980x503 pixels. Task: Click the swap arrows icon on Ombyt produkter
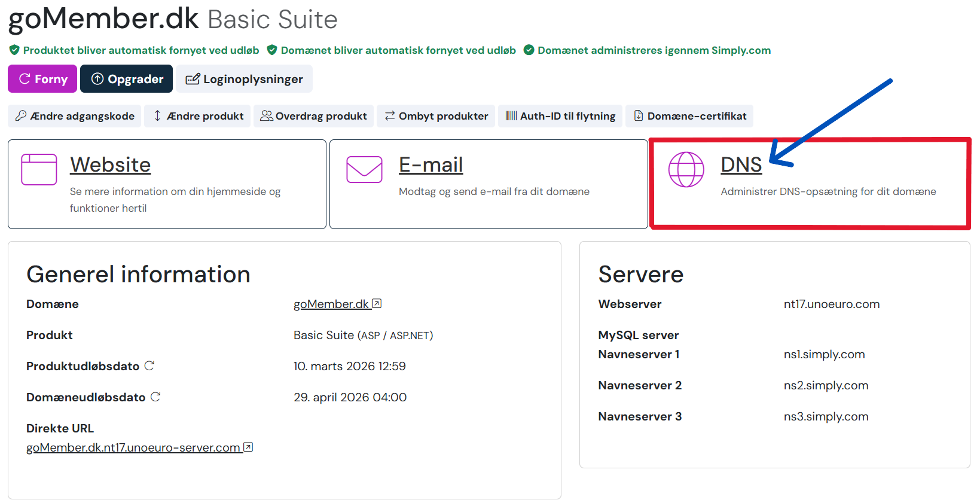pyautogui.click(x=390, y=115)
